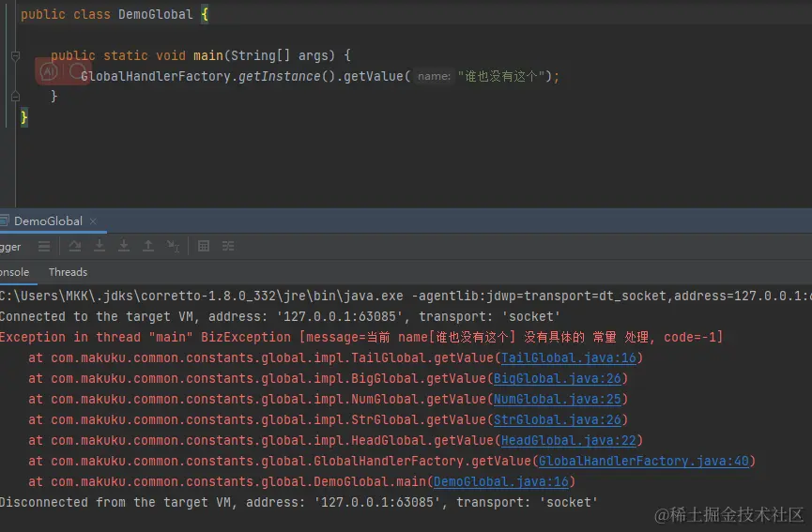
Task: Click the Step Out debug icon
Action: coord(148,246)
